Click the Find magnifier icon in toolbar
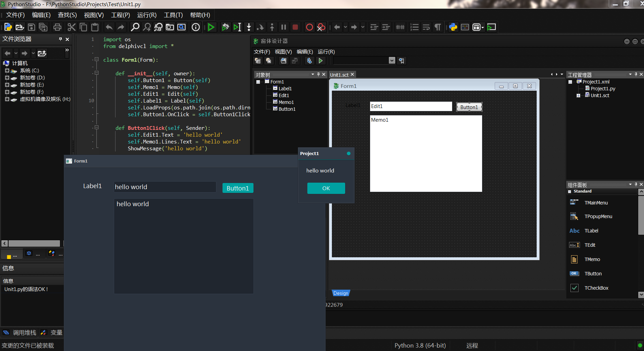The width and height of the screenshot is (644, 351). pos(135,27)
